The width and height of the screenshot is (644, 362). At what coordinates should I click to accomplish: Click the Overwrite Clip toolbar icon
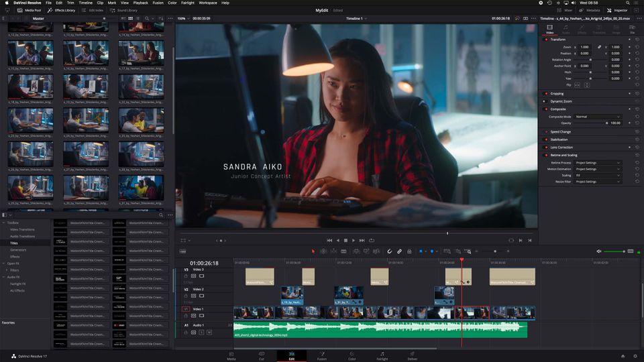tap(366, 251)
